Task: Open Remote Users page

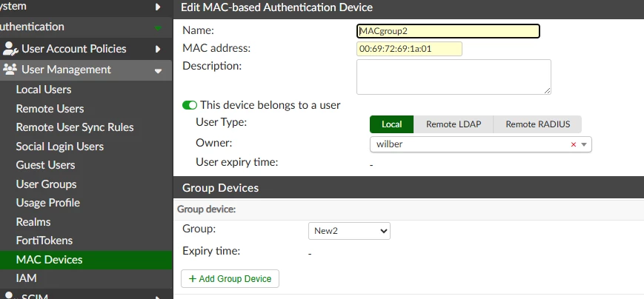Action: (50, 109)
